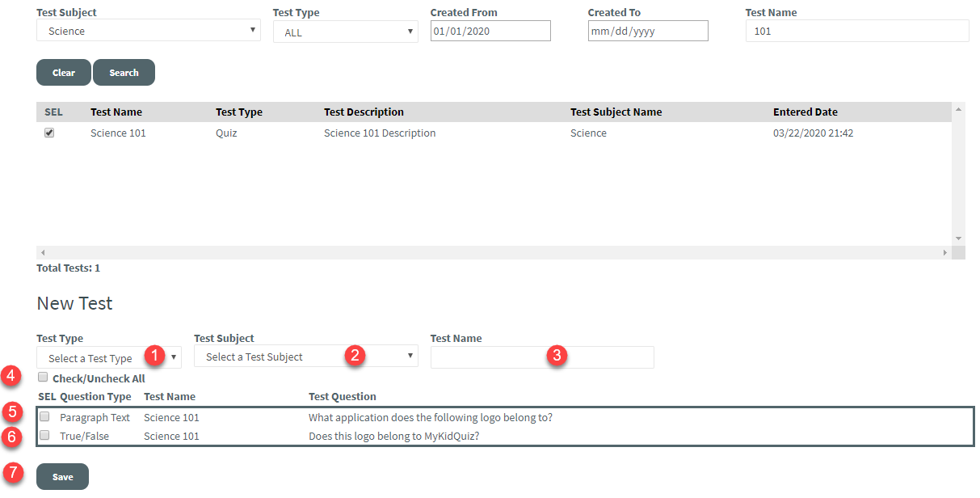Screen dimensions: 980x498
Task: Click the Search button
Action: click(x=124, y=72)
